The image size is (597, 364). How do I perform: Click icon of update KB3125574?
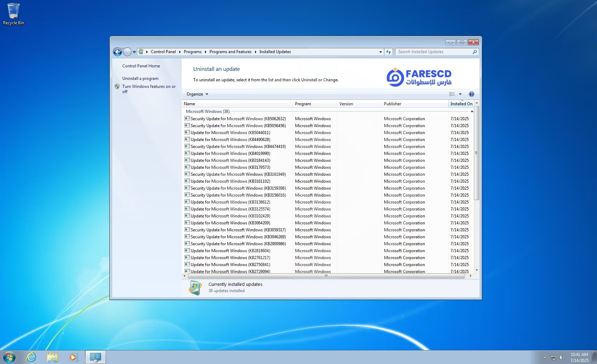coord(187,209)
